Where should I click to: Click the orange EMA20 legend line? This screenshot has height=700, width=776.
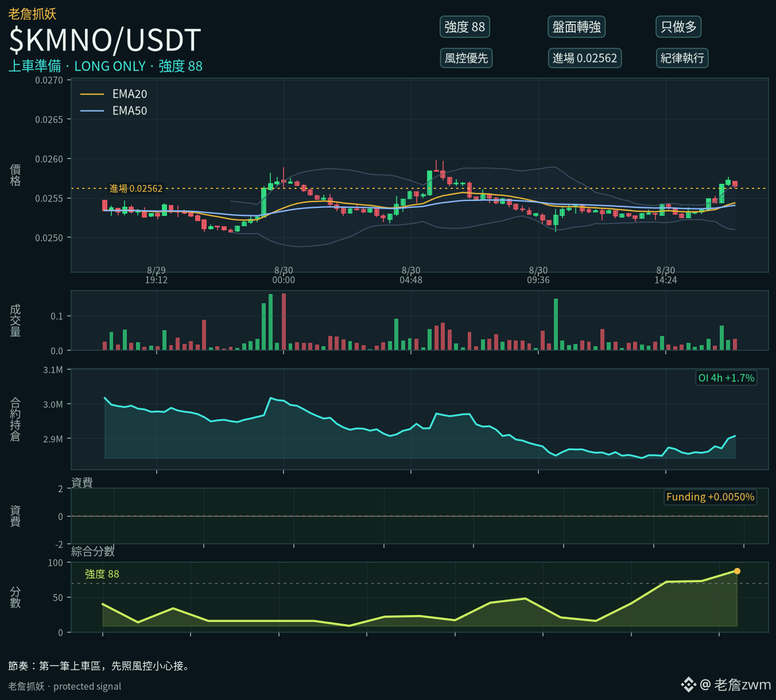[92, 94]
